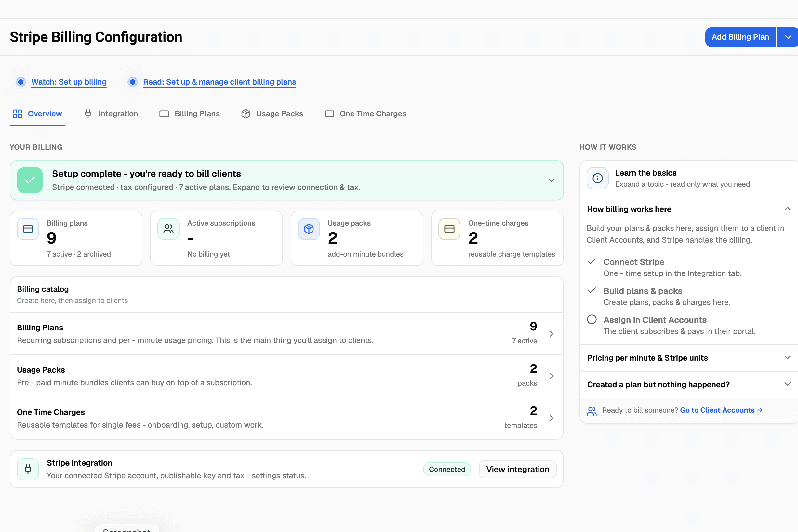Click the Stripe integration plug icon

[28, 469]
